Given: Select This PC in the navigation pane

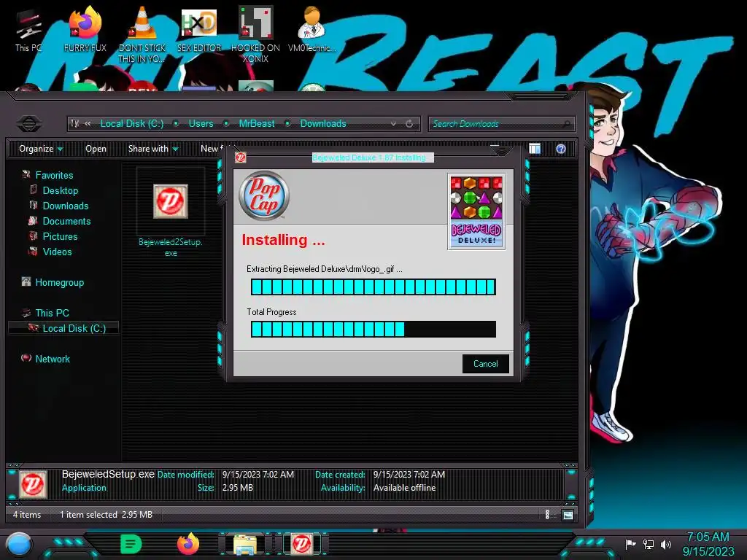Looking at the screenshot, I should (x=52, y=313).
